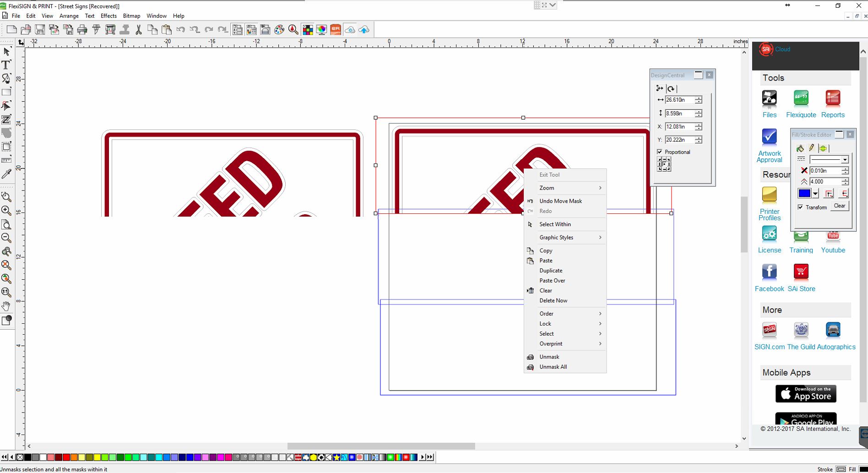Click stroke width 0.010in input field
The height and width of the screenshot is (473, 868).
coord(825,171)
